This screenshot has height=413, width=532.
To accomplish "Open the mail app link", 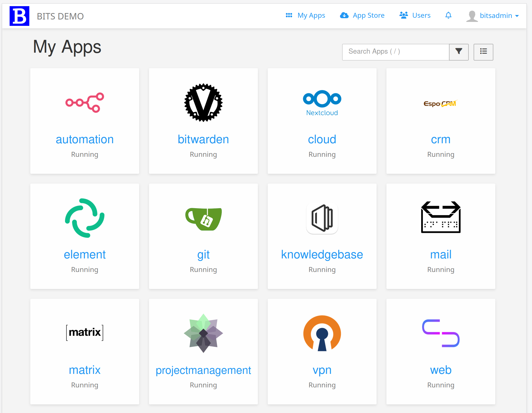I will [x=441, y=254].
